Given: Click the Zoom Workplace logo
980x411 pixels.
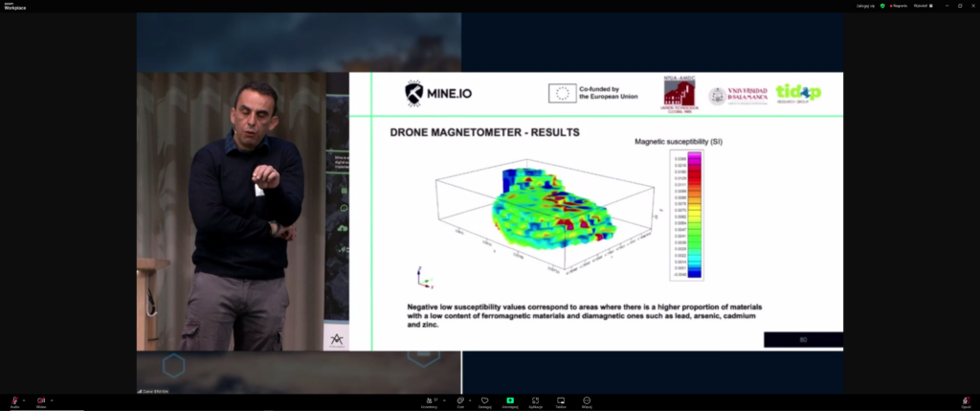Looking at the screenshot, I should 13,6.
